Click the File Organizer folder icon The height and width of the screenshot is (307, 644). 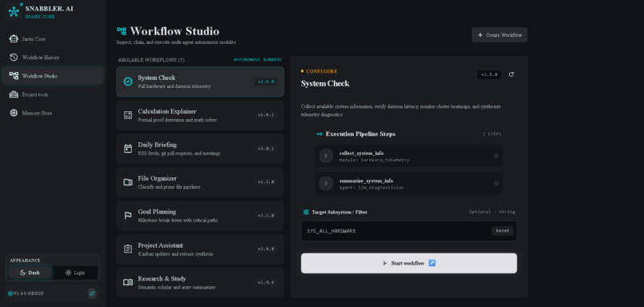tap(128, 182)
